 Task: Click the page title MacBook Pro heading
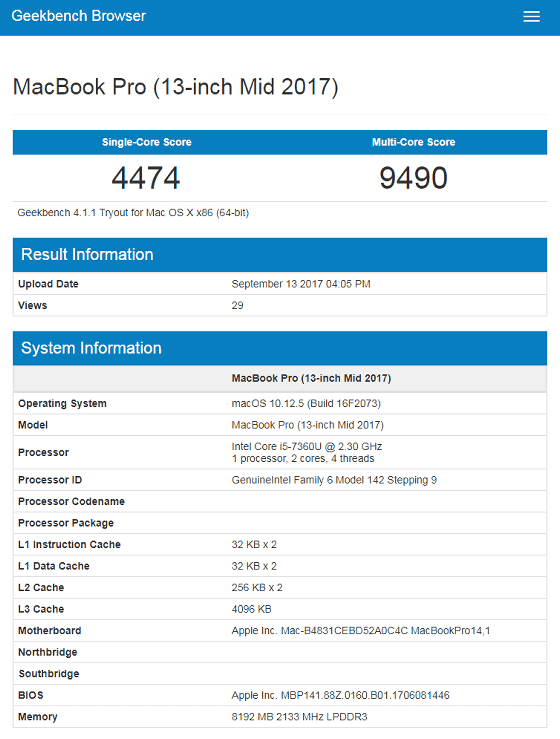point(175,87)
